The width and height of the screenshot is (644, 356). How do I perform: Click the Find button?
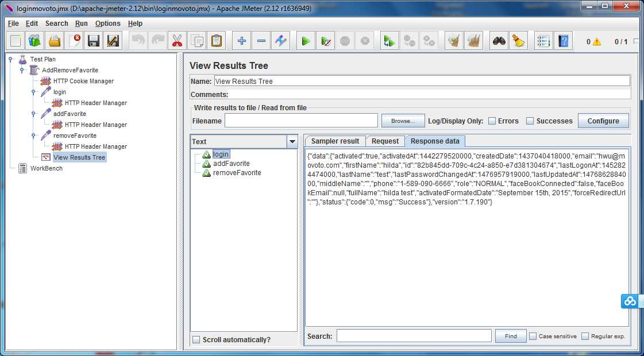pyautogui.click(x=511, y=336)
